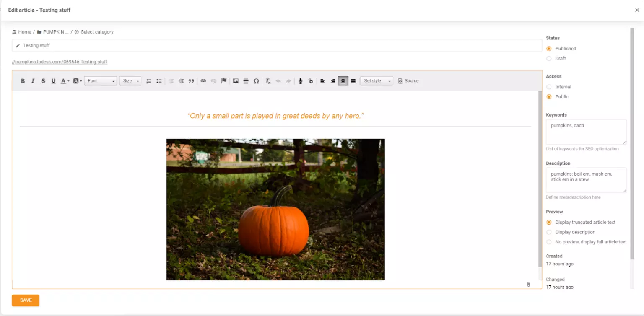Choose Display description preview option
The width and height of the screenshot is (644, 316).
click(549, 232)
